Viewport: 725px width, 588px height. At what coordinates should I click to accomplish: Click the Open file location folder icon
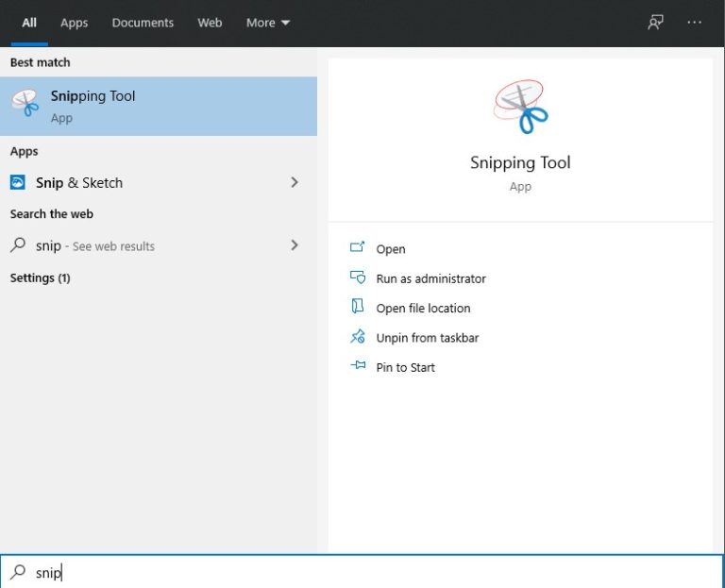[358, 308]
